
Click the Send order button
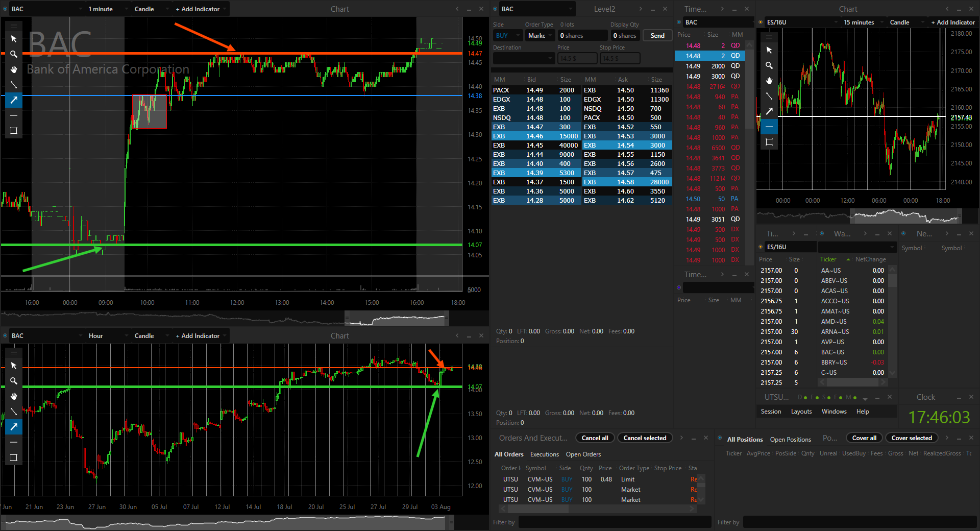click(x=657, y=35)
